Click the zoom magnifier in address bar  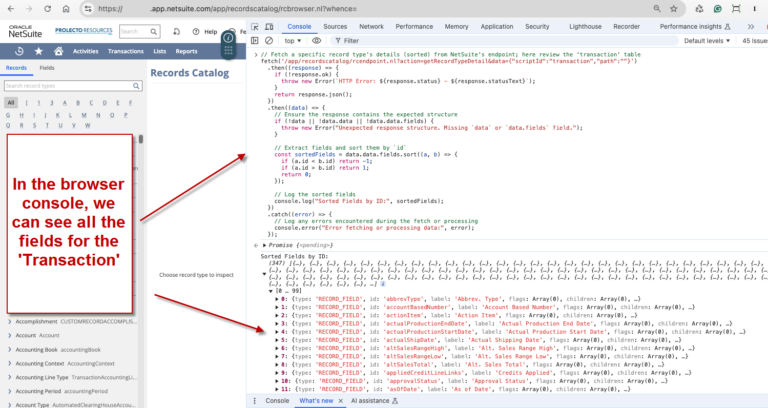[x=657, y=9]
